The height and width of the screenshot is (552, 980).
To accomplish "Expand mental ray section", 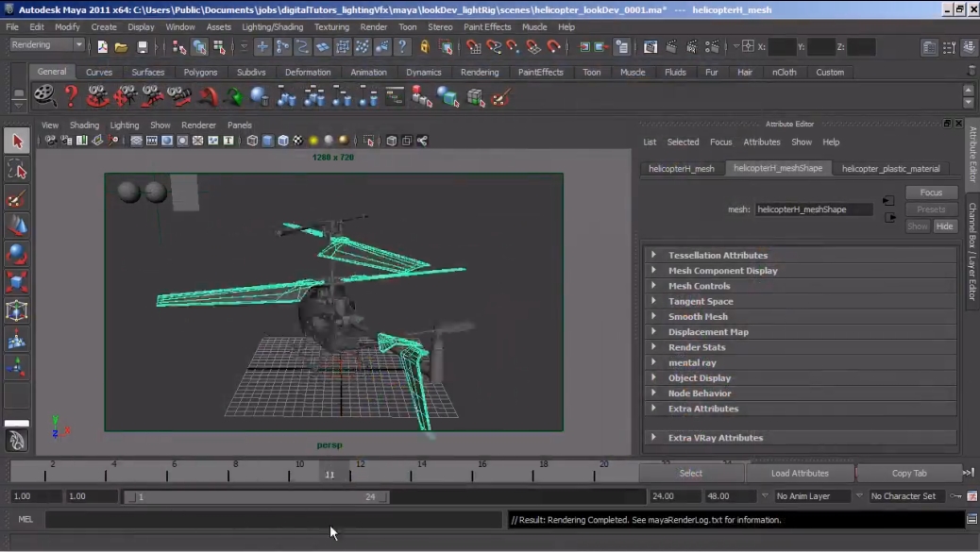I will tap(801, 362).
